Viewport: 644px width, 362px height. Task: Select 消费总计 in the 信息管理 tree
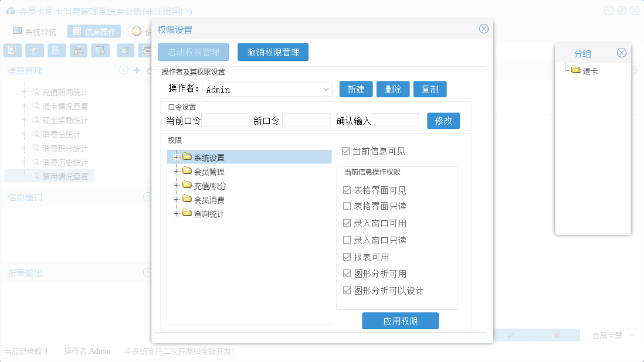(x=61, y=134)
